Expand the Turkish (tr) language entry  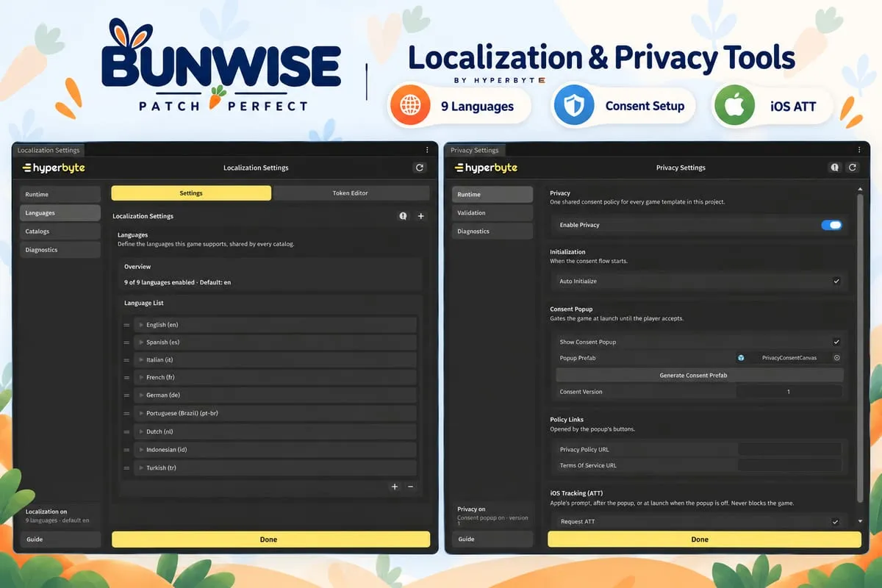tap(140, 468)
